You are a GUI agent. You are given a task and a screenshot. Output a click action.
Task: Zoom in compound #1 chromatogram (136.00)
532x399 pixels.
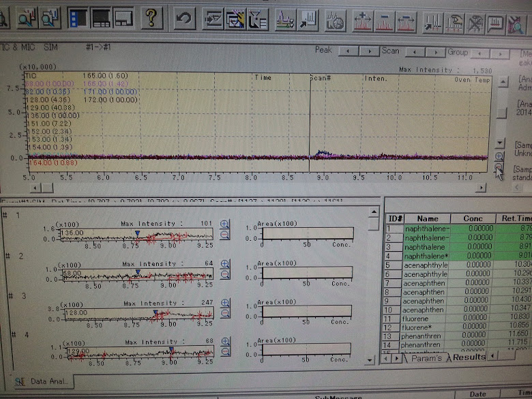(x=224, y=224)
